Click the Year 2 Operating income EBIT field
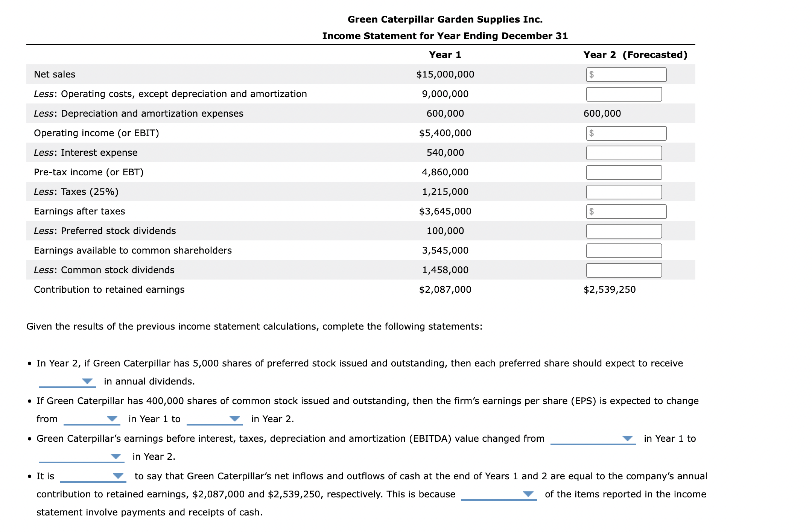The width and height of the screenshot is (812, 532). click(x=626, y=133)
